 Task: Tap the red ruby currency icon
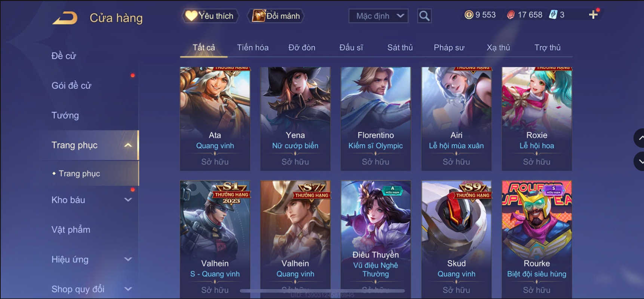pos(510,15)
